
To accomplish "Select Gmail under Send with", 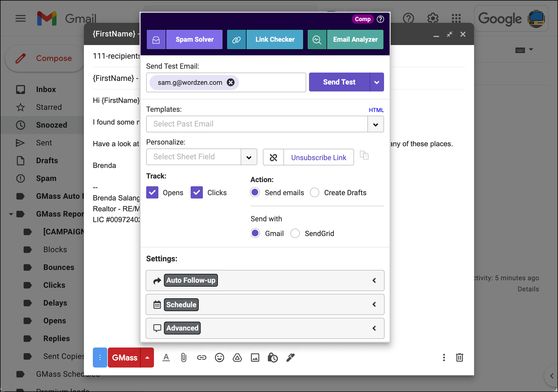I will [255, 233].
